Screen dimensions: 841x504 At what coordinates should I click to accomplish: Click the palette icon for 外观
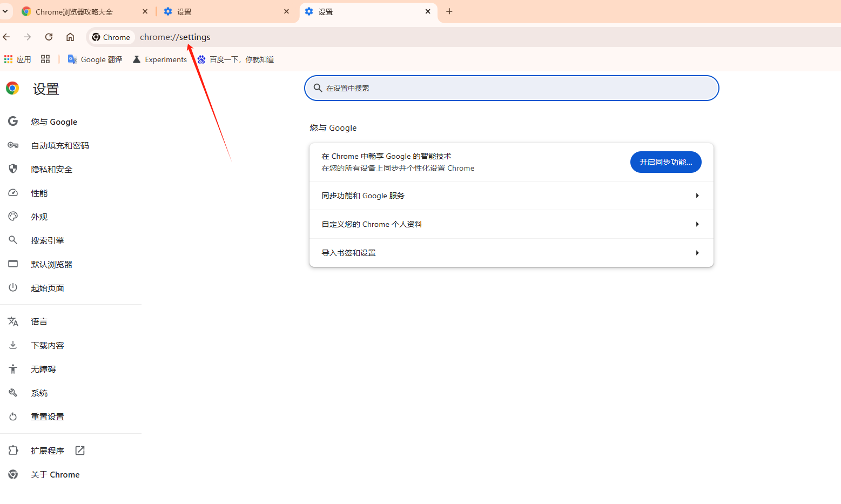[13, 217]
